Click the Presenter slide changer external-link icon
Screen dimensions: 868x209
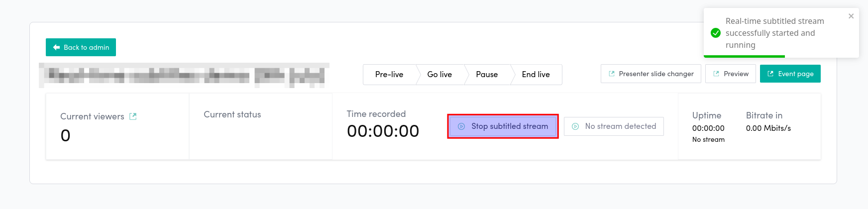click(x=612, y=74)
